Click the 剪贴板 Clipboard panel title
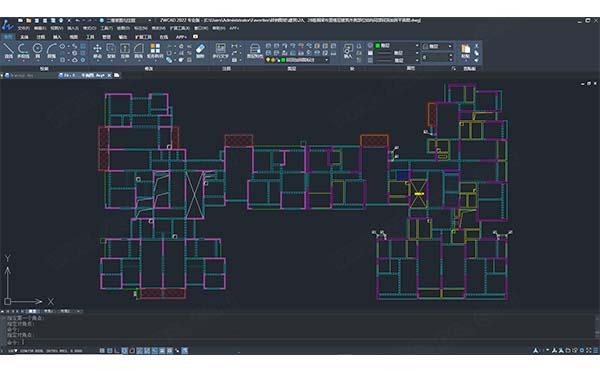 coord(469,69)
